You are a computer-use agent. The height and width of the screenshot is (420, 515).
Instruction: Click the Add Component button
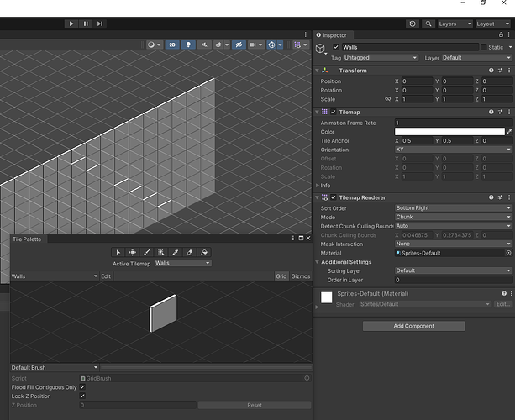tap(414, 326)
